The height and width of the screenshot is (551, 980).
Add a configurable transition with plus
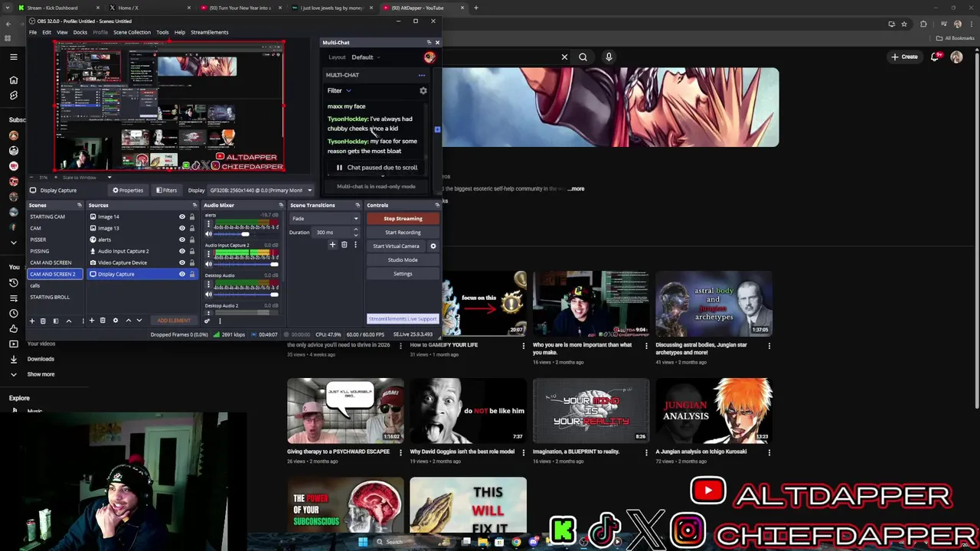[332, 245]
